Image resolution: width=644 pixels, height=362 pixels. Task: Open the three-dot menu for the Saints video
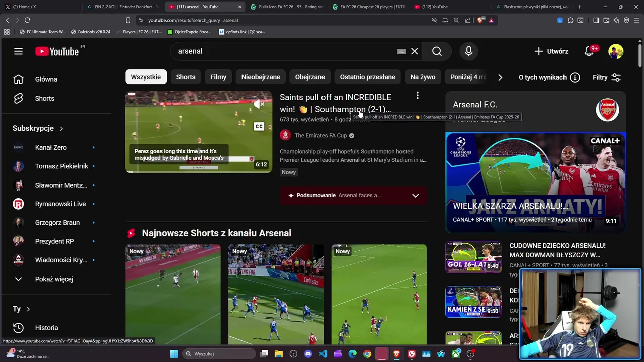(417, 96)
